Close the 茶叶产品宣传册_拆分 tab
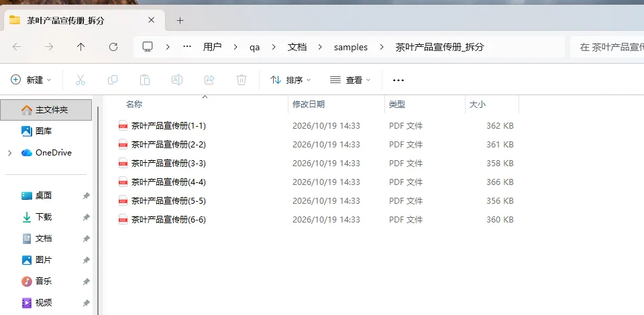Viewport: 644px width, 315px height. [151, 19]
